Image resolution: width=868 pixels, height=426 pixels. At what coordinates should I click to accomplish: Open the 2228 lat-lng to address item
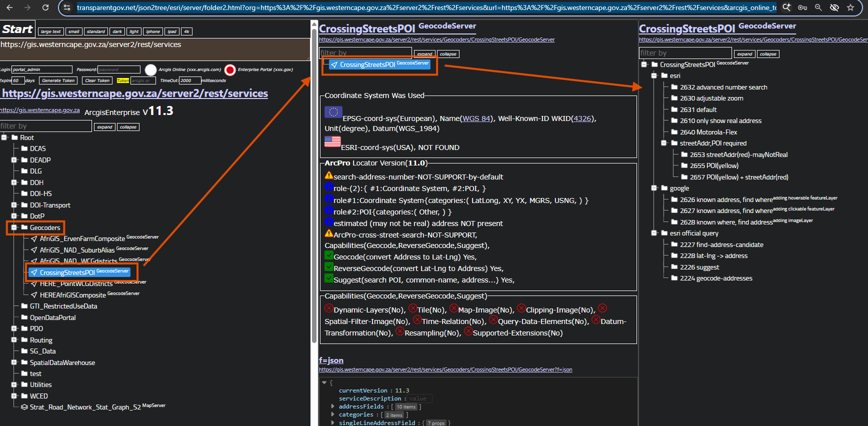click(x=713, y=256)
